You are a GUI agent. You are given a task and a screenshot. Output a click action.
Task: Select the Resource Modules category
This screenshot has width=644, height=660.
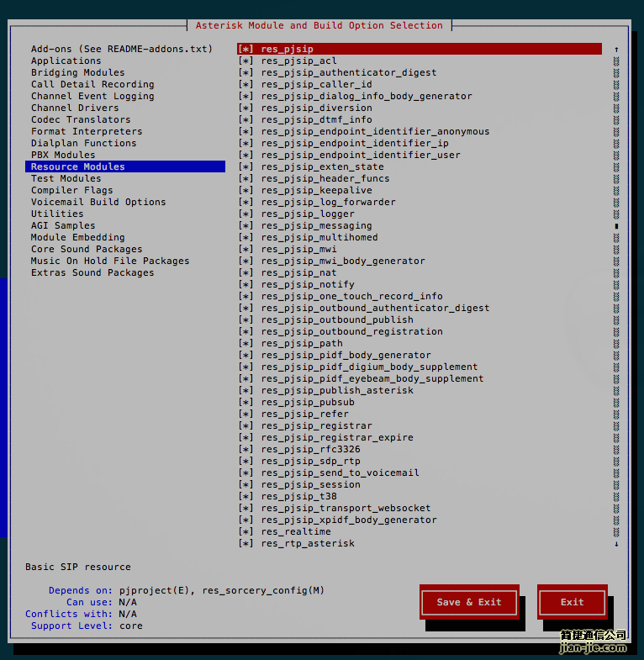pos(78,166)
